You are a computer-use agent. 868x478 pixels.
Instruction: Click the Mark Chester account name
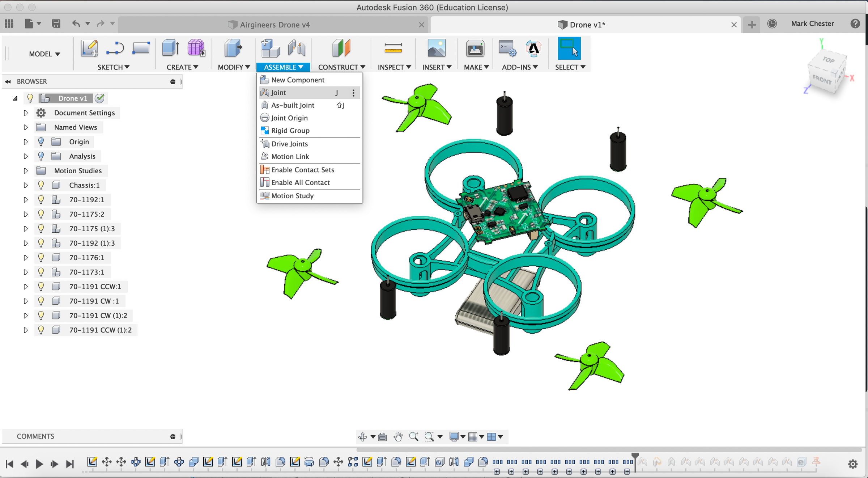tap(812, 23)
